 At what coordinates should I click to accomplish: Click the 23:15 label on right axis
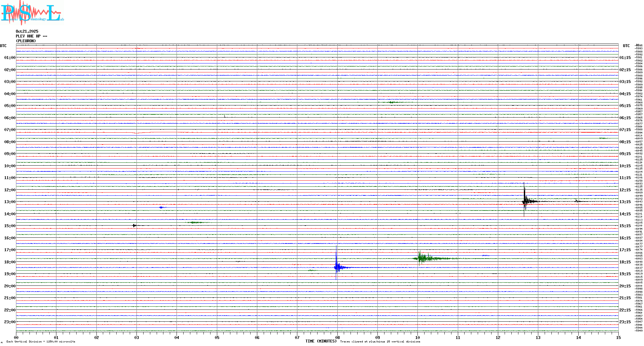625,322
